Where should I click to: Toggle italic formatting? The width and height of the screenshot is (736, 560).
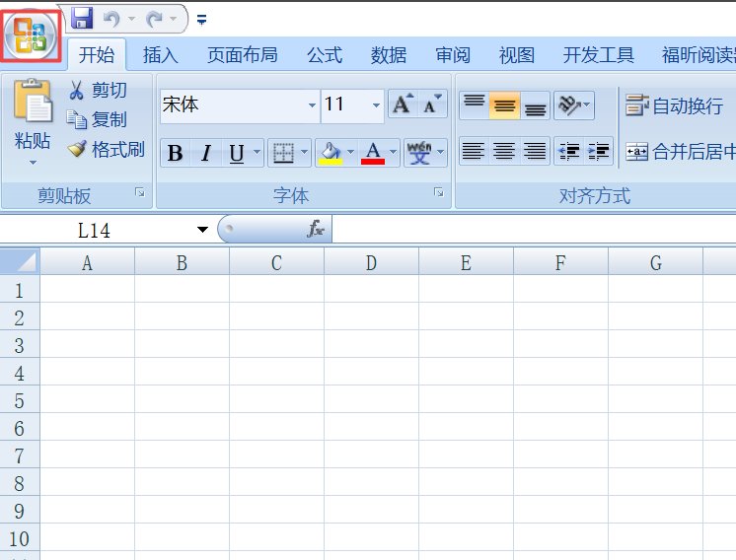[206, 153]
